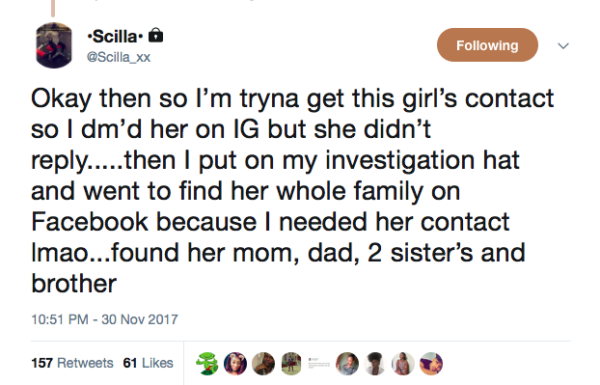View the 61 Likes list
The image size is (600, 385).
click(x=148, y=363)
